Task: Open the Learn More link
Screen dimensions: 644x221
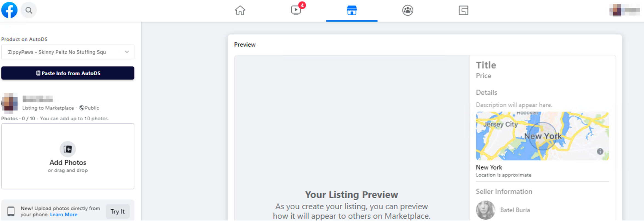Action: pos(64,215)
